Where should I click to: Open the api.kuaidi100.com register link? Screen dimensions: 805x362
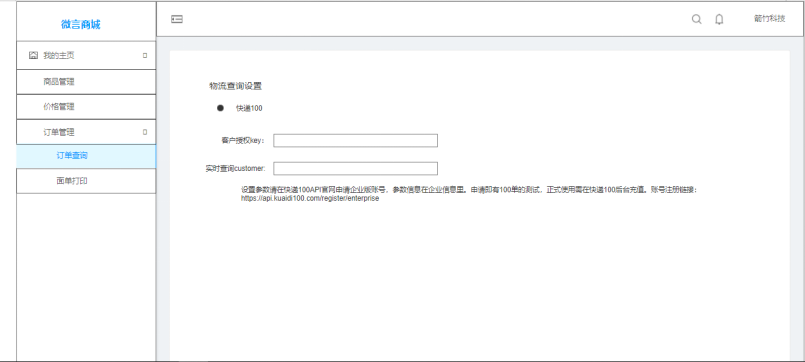pos(310,198)
